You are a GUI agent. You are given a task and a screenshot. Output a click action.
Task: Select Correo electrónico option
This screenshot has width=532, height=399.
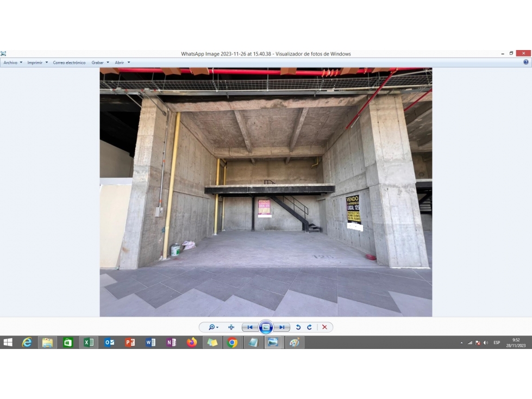pyautogui.click(x=69, y=63)
